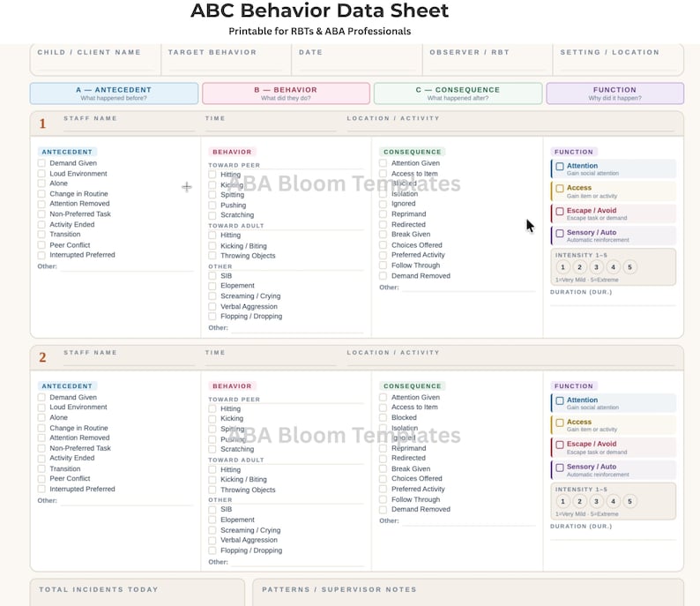Select intensity 3 in incident 1

(x=597, y=267)
